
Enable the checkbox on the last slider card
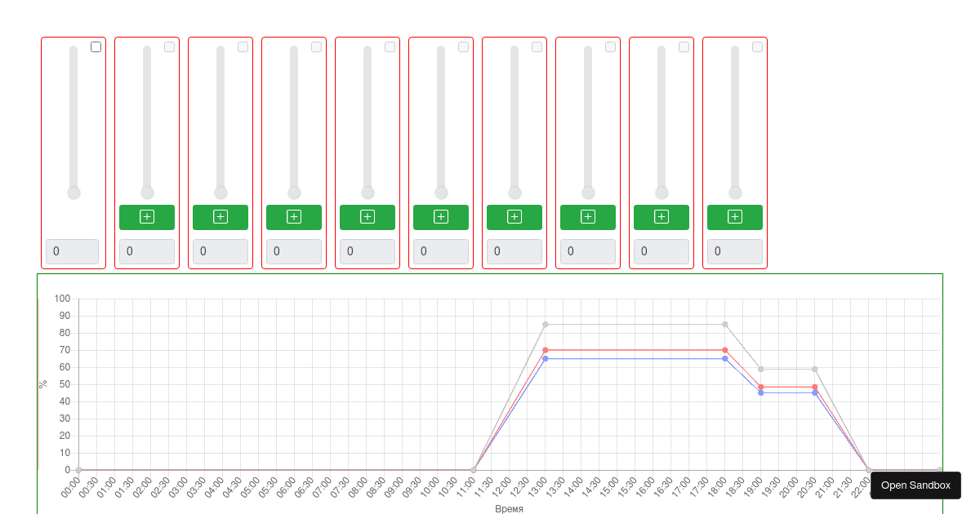coord(757,47)
